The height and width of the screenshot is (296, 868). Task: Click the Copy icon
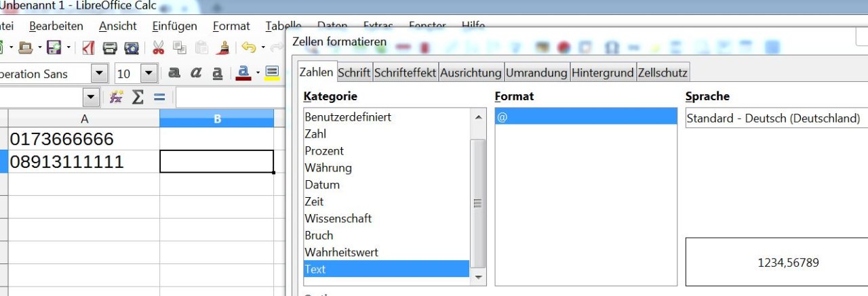[x=180, y=48]
